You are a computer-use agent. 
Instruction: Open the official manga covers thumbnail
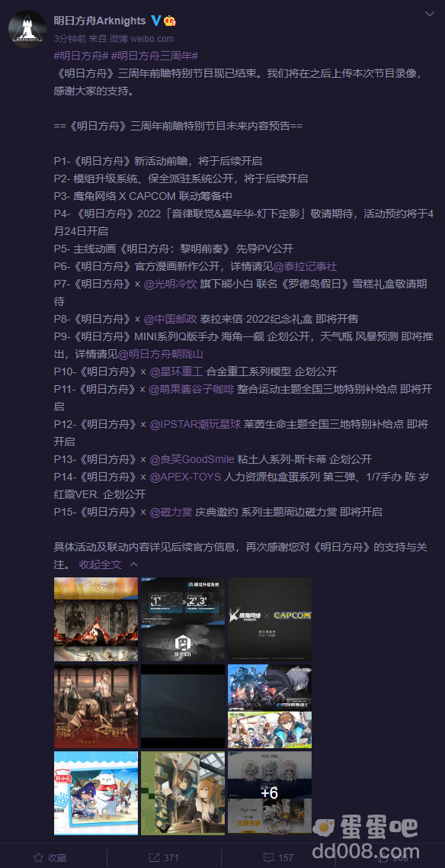pos(270,706)
